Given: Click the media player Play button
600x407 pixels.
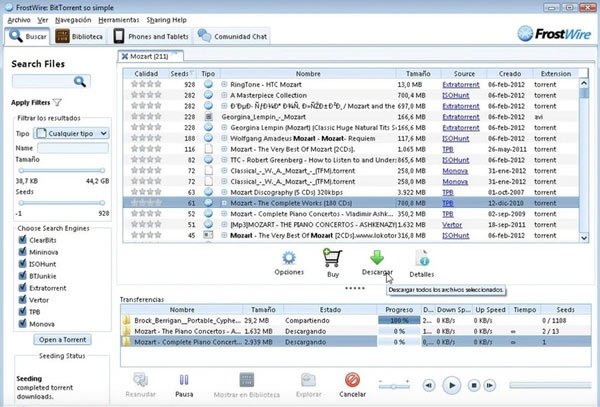Looking at the screenshot, I should click(452, 385).
